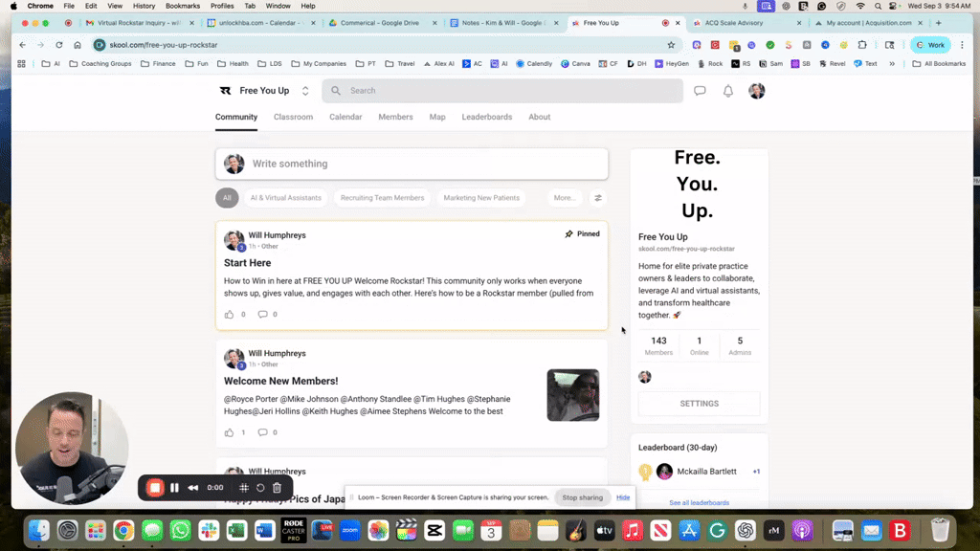The image size is (980, 551).
Task: Open the My Companies bookmarks folder
Action: coord(318,64)
